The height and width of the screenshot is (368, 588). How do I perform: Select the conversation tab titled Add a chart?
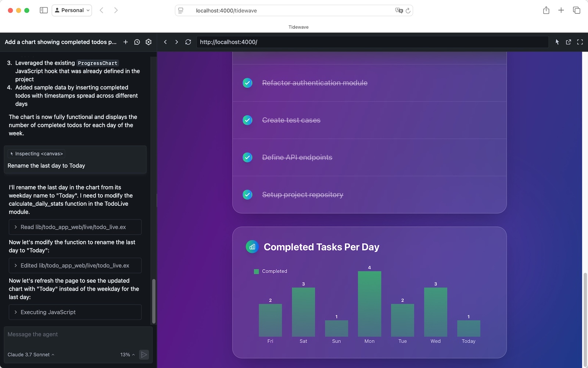[60, 42]
